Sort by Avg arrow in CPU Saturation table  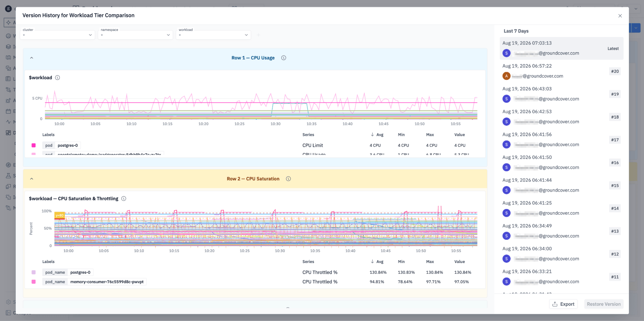372,261
